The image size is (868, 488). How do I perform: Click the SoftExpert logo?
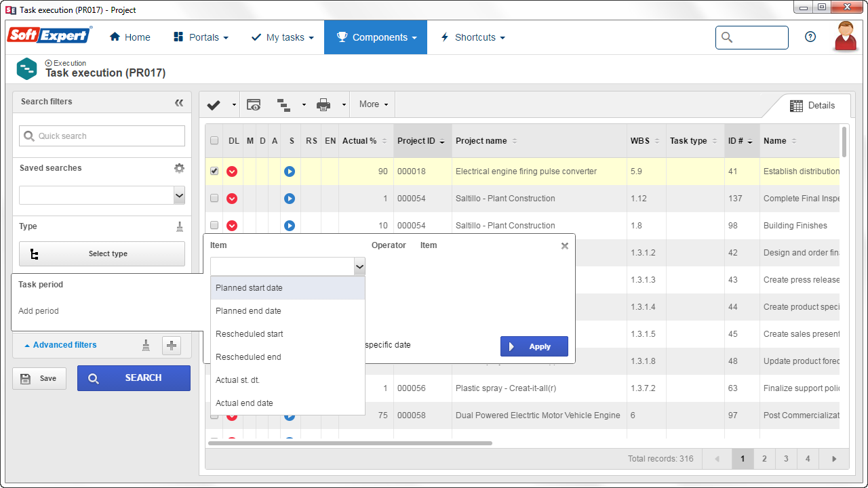coord(50,35)
